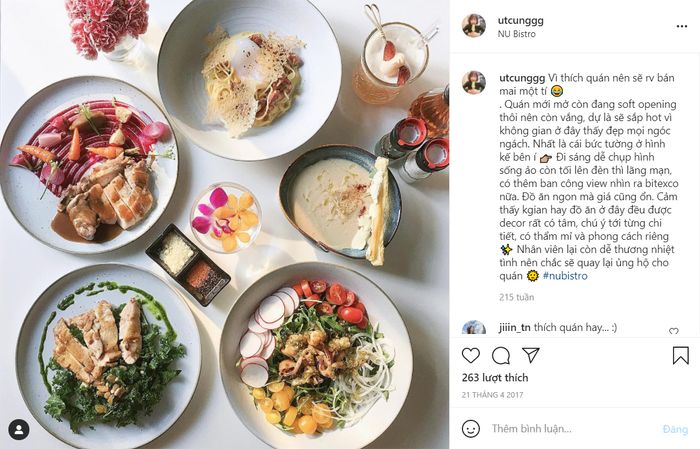The width and height of the screenshot is (700, 449).
Task: Like jiiin_tn's comment with small heart
Action: [x=674, y=331]
